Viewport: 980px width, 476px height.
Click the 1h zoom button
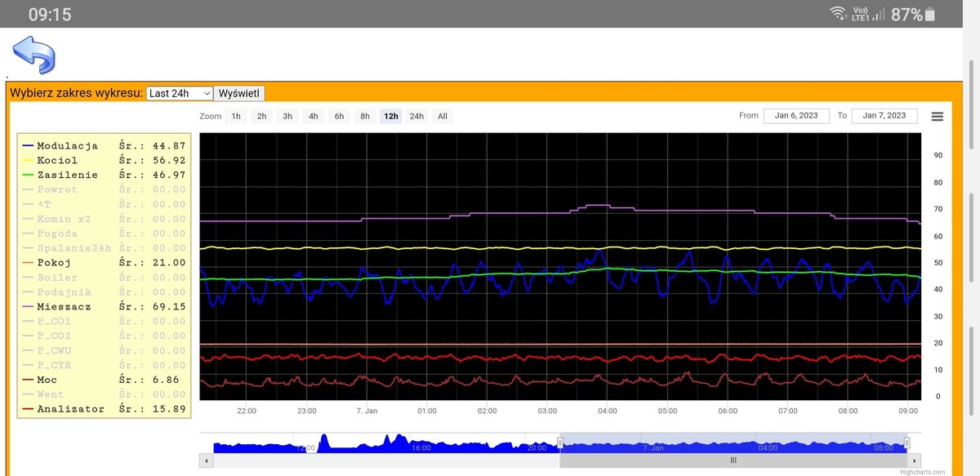point(236,116)
